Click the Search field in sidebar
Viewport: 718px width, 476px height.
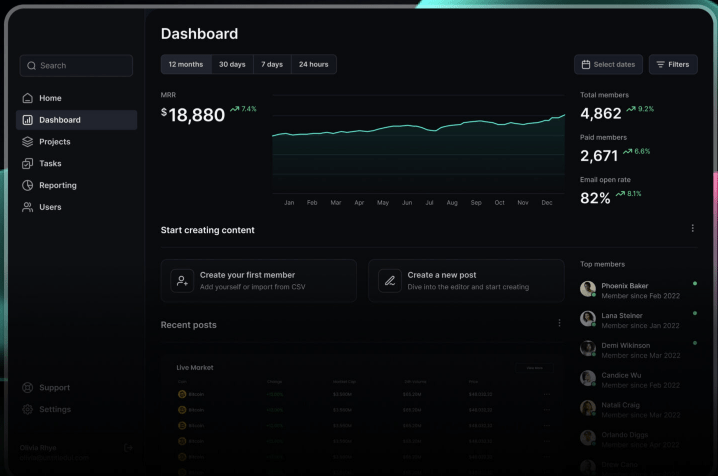click(76, 66)
